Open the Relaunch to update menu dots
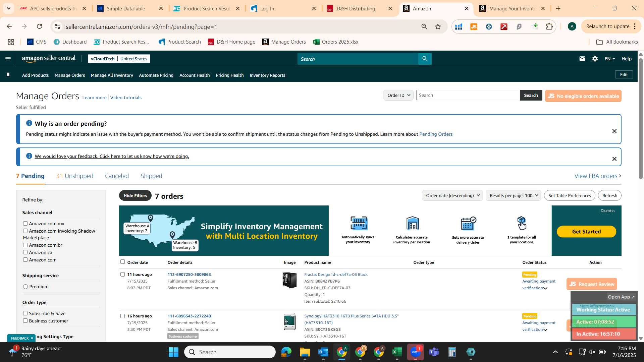Screen dimensions: 644x362 635,26
